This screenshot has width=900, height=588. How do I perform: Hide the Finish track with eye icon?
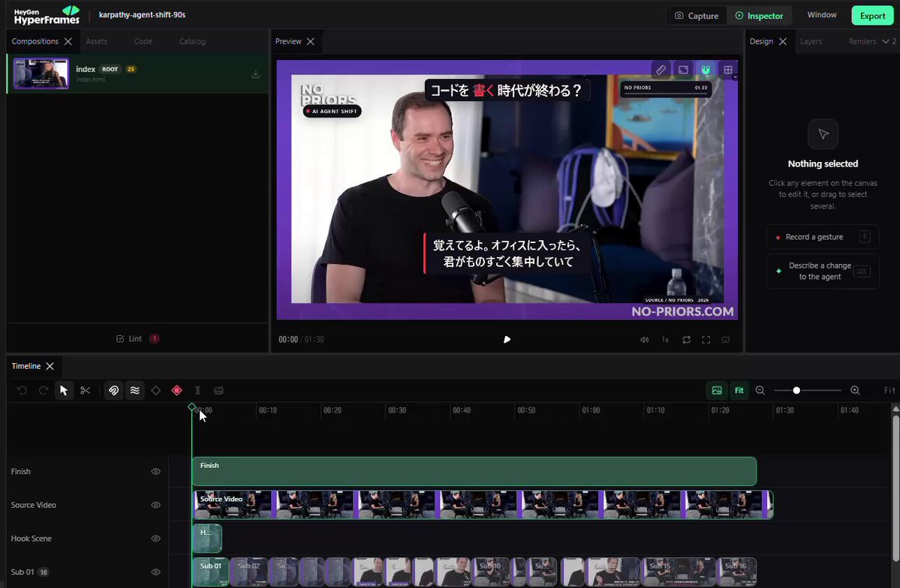tap(155, 472)
